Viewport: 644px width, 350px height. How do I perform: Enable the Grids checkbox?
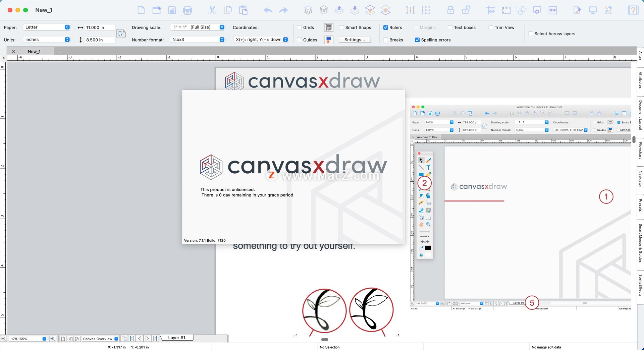[x=300, y=27]
